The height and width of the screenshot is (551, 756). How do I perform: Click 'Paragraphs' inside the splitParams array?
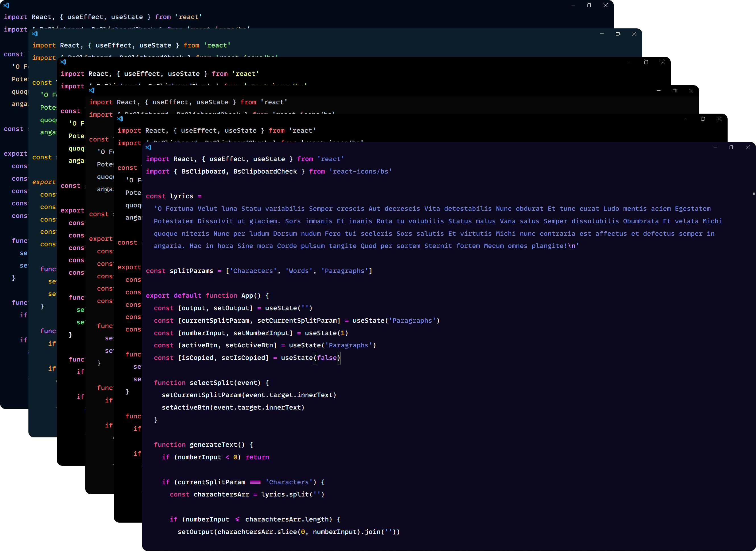click(x=344, y=271)
